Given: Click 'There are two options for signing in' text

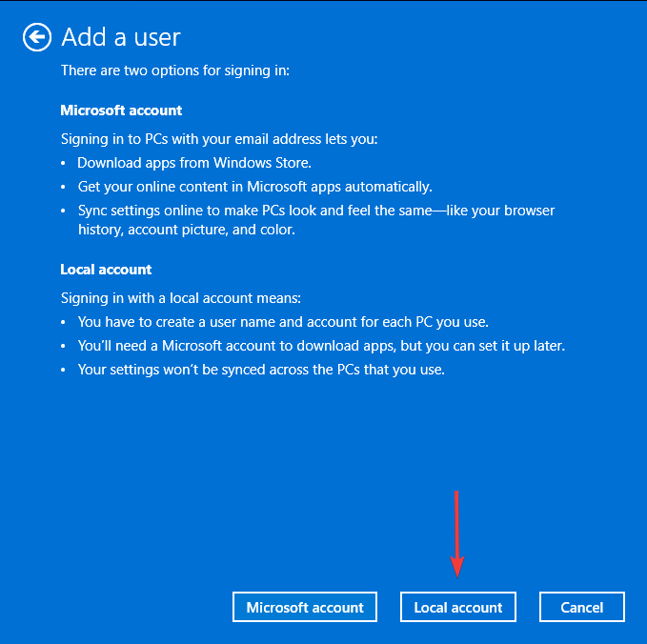Looking at the screenshot, I should (175, 70).
